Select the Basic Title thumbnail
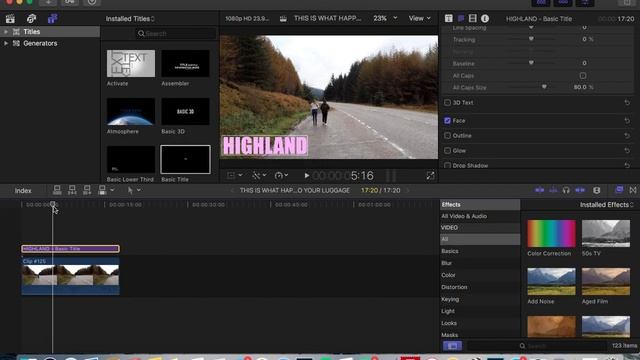The width and height of the screenshot is (640, 360). tap(185, 159)
